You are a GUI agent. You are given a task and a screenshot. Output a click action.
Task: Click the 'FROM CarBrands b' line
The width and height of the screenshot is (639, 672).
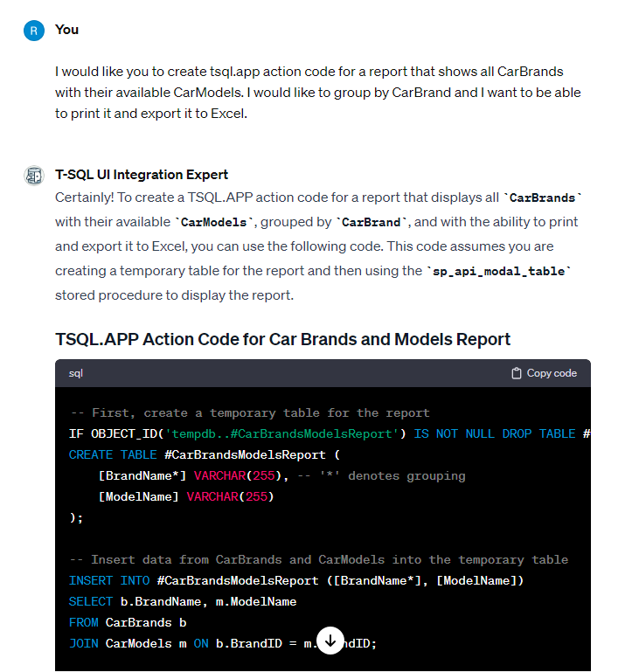(x=128, y=623)
